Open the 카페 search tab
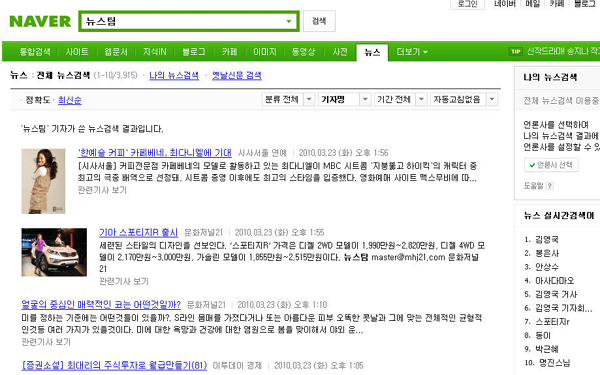Screen dimensions: 600x375 point(229,52)
